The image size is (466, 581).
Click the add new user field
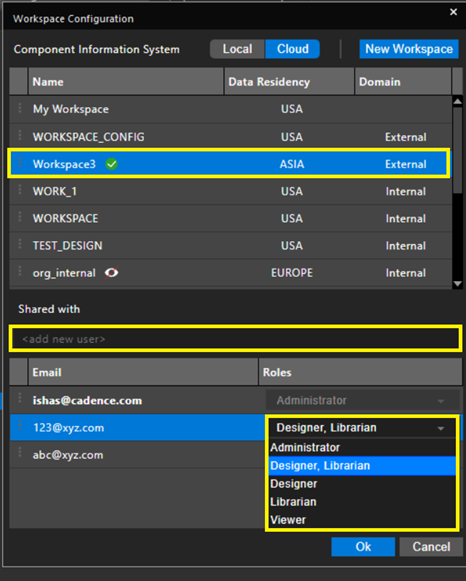(x=236, y=339)
